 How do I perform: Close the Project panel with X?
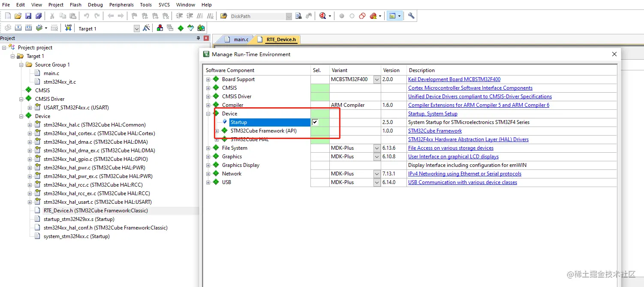point(206,38)
